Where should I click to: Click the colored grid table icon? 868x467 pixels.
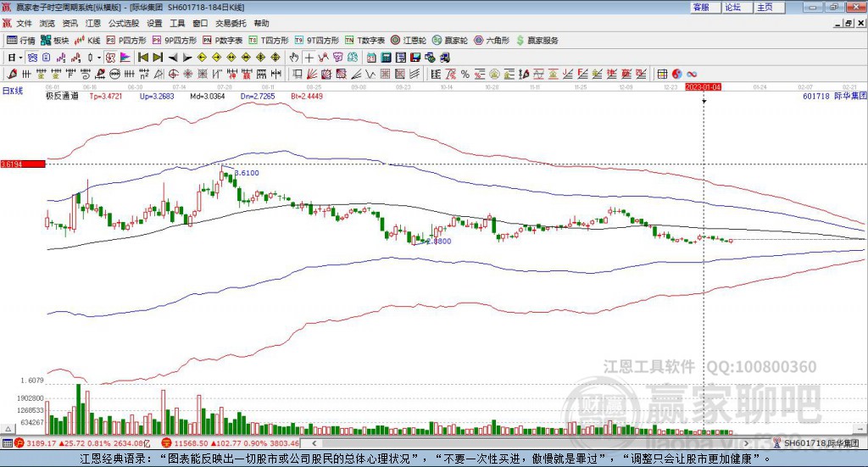point(662,74)
